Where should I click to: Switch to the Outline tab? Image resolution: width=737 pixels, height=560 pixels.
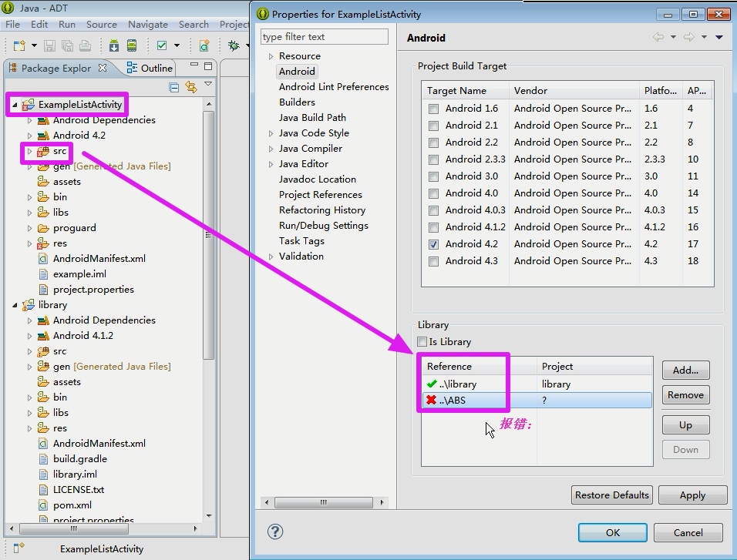point(150,68)
